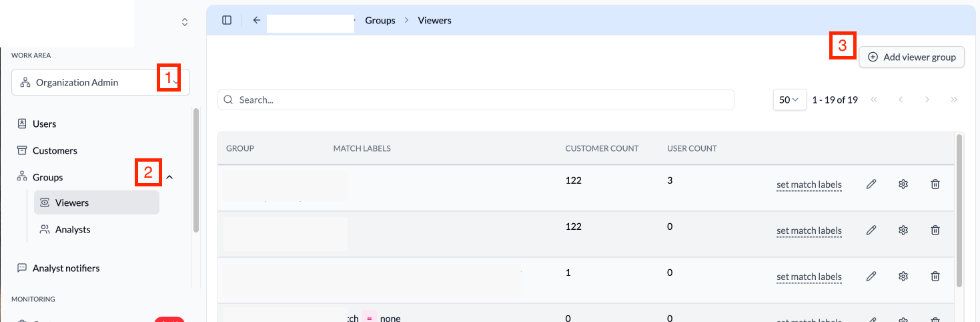Screen dimensions: 980x322
Task: Delete first group using trash icon
Action: [935, 184]
